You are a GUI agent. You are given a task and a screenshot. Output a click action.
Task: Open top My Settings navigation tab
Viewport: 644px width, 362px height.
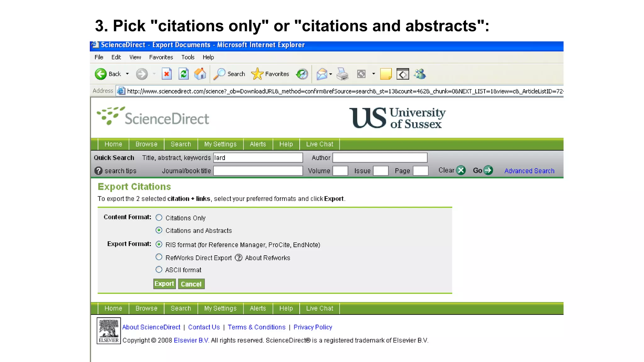(220, 144)
